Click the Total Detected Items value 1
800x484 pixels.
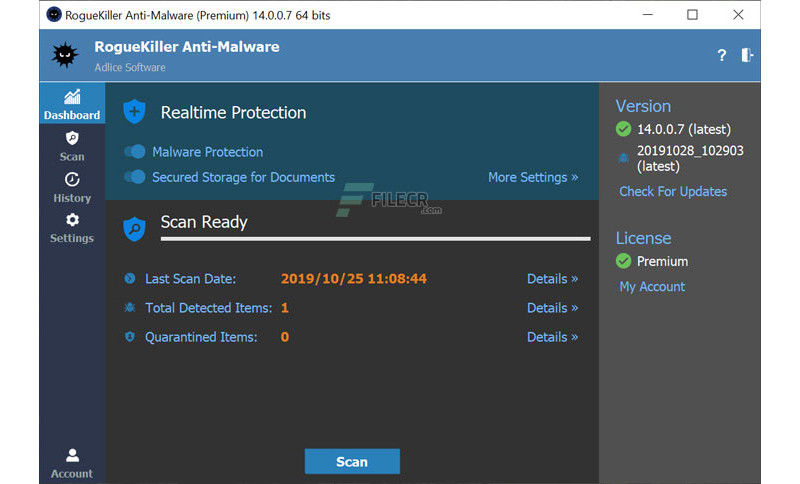[285, 308]
